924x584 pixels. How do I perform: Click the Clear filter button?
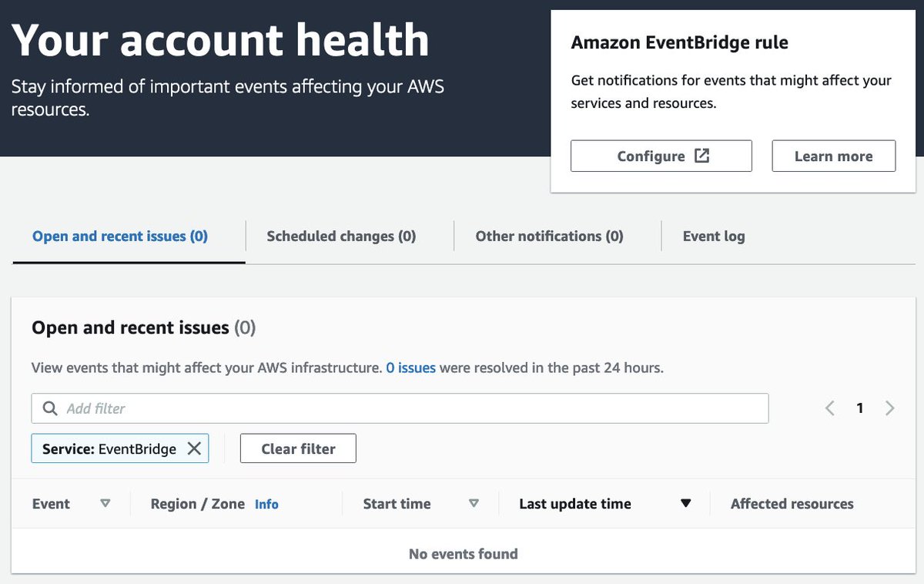pyautogui.click(x=298, y=448)
